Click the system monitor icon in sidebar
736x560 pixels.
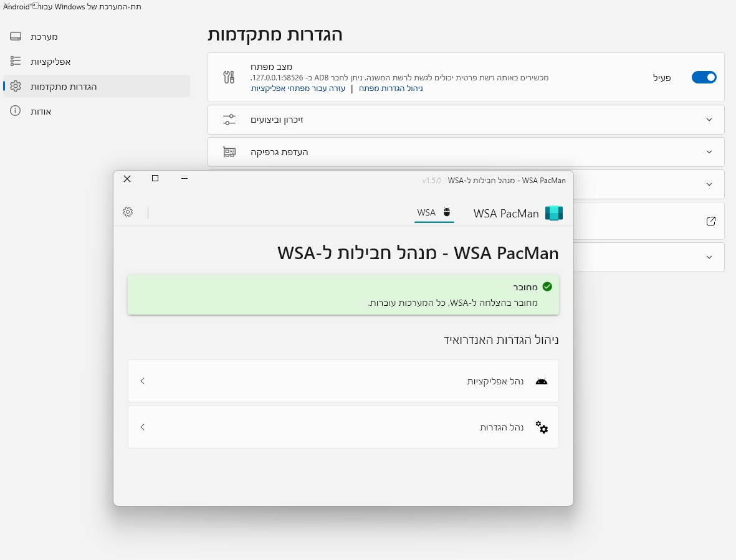point(16,36)
